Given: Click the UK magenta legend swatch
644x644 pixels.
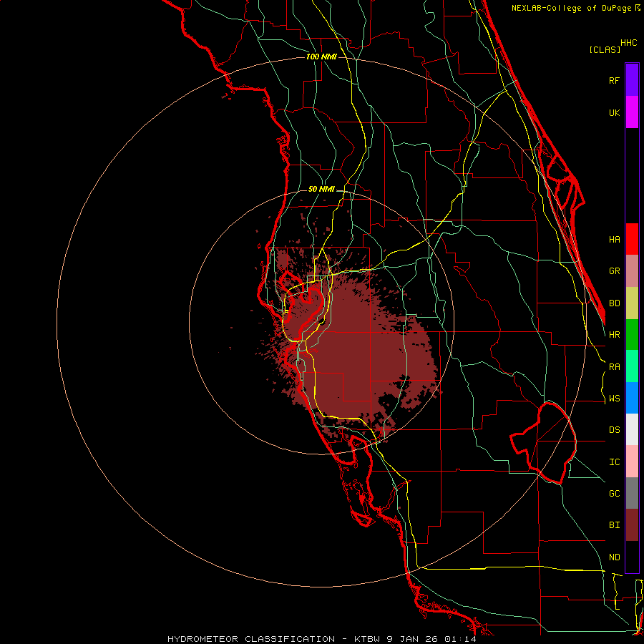Looking at the screenshot, I should pos(632,112).
